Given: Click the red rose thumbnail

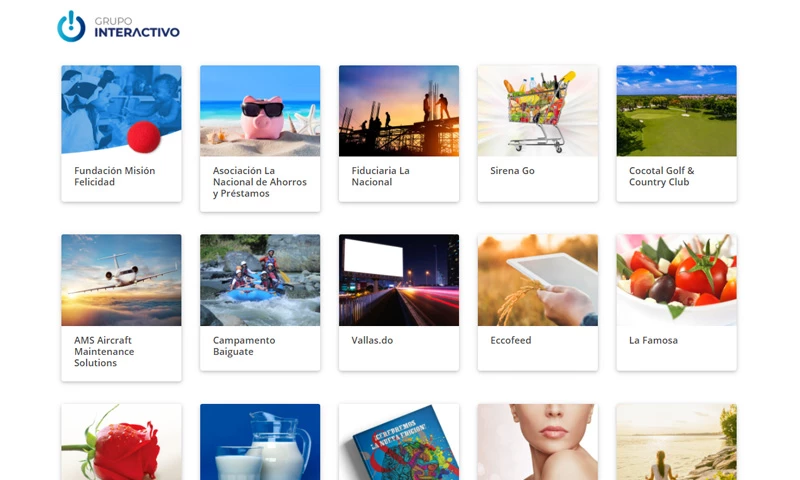Looking at the screenshot, I should (x=121, y=442).
